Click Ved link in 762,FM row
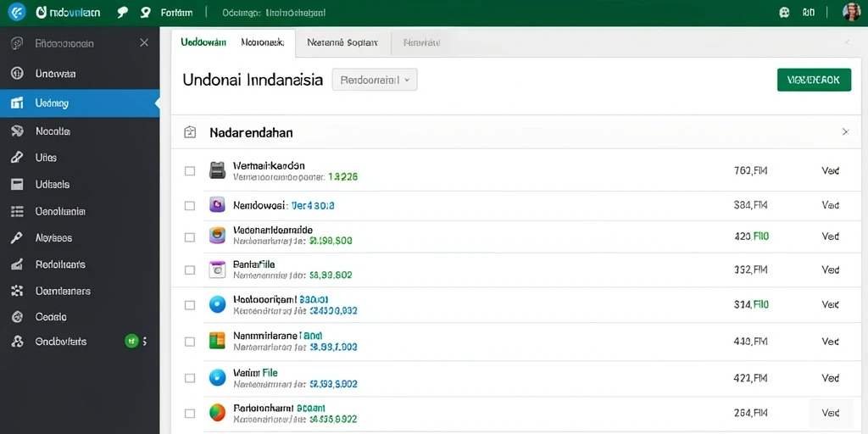 pos(831,171)
